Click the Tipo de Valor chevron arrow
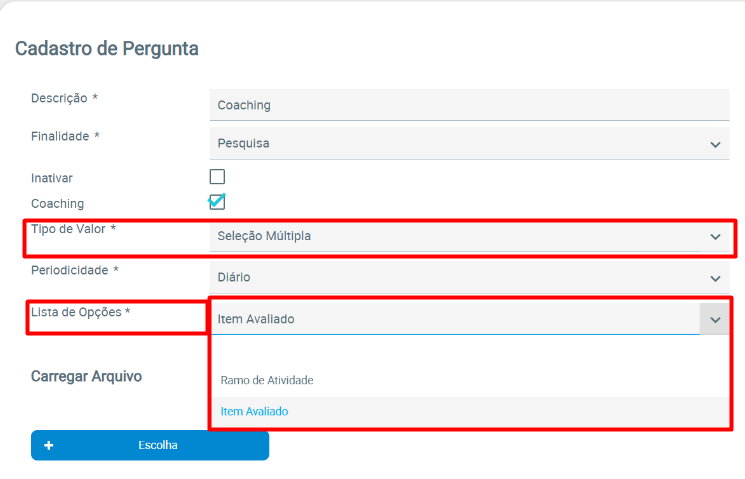This screenshot has height=479, width=745. pos(715,237)
